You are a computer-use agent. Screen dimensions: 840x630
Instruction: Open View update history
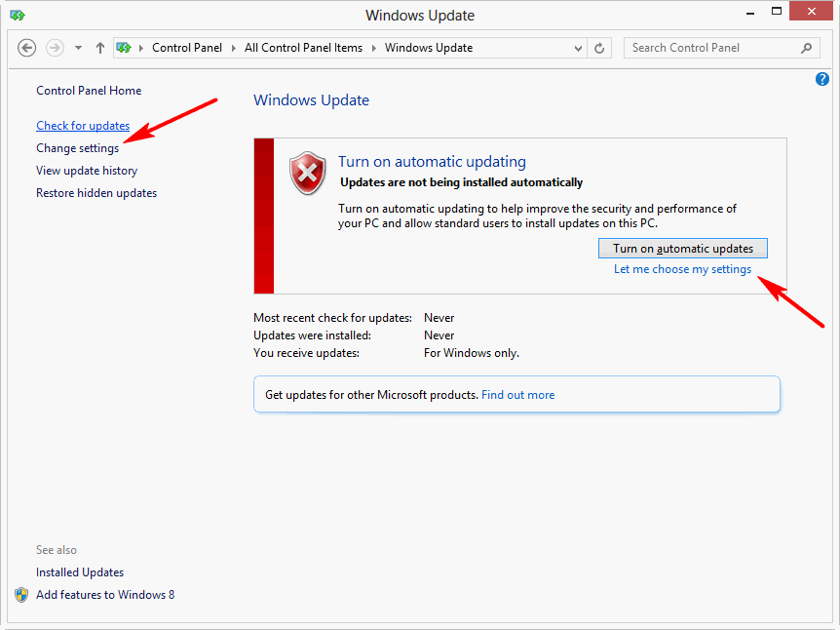tap(87, 171)
